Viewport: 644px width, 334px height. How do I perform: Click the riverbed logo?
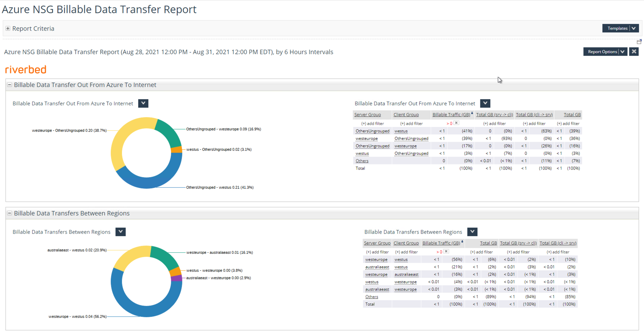pyautogui.click(x=26, y=69)
